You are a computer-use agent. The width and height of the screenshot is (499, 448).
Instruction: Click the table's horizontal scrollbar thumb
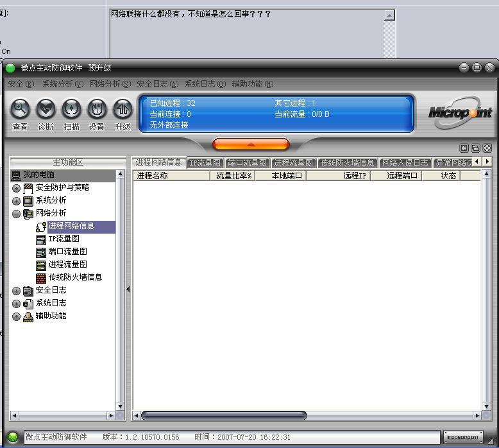click(x=224, y=415)
